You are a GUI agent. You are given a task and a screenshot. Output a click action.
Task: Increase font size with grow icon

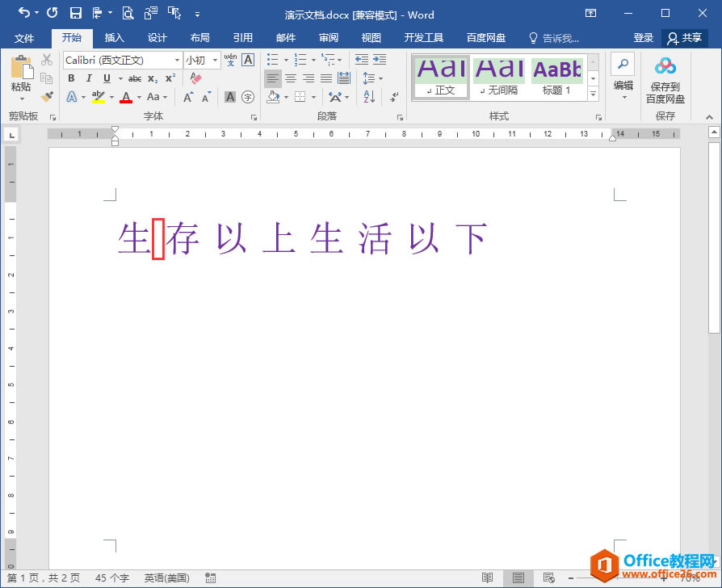coord(188,97)
